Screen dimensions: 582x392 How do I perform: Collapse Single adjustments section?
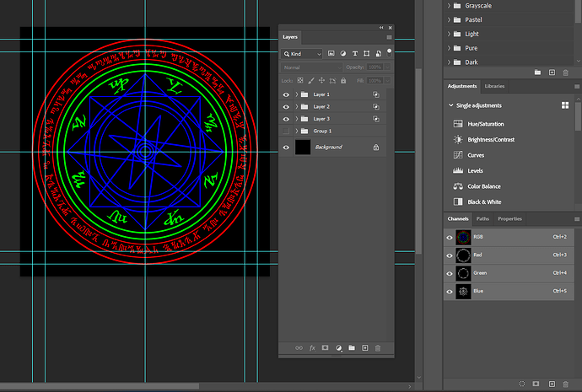pyautogui.click(x=450, y=105)
